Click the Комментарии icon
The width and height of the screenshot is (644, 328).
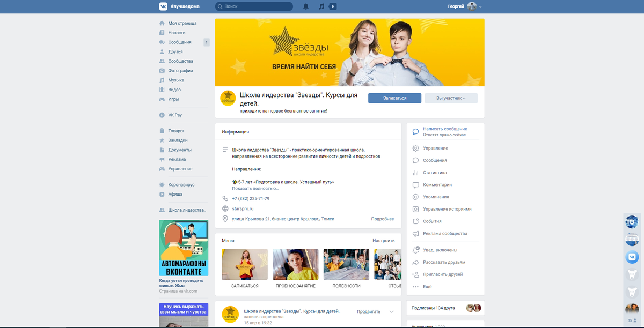[x=415, y=185]
